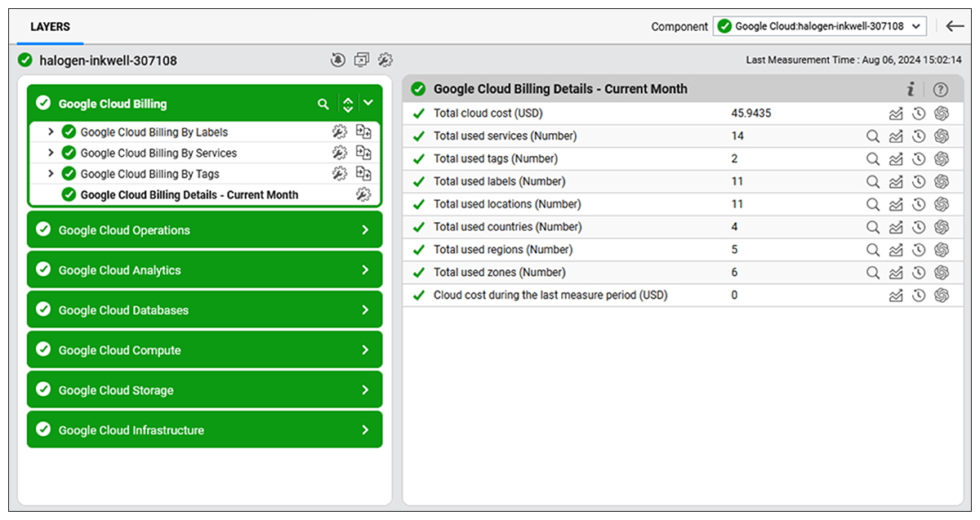980x520 pixels.
Task: Click the search icon in Google Cloud Billing header
Action: (323, 104)
